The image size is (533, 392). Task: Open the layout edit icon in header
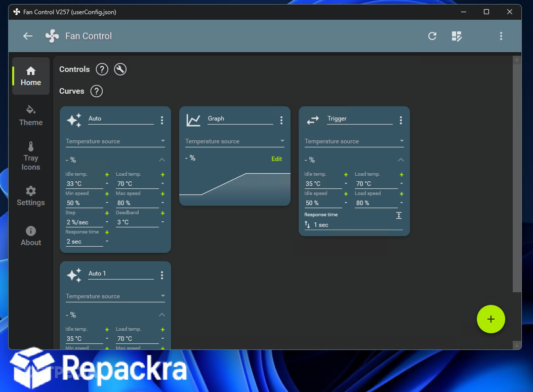coord(457,36)
